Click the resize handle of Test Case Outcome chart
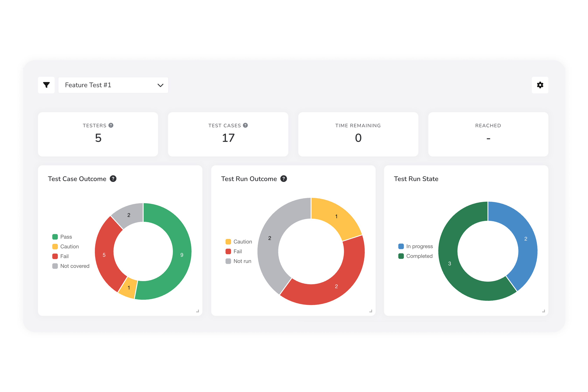The width and height of the screenshot is (588, 392). click(197, 311)
